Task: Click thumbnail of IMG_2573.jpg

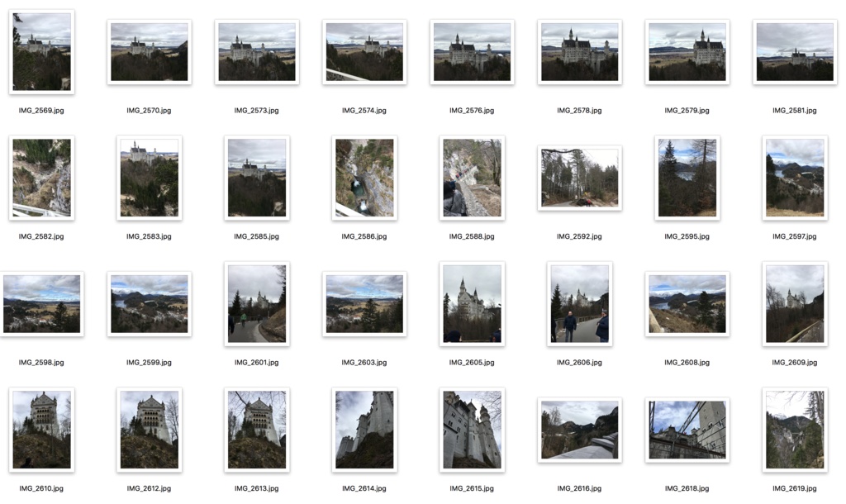Action: 257,52
